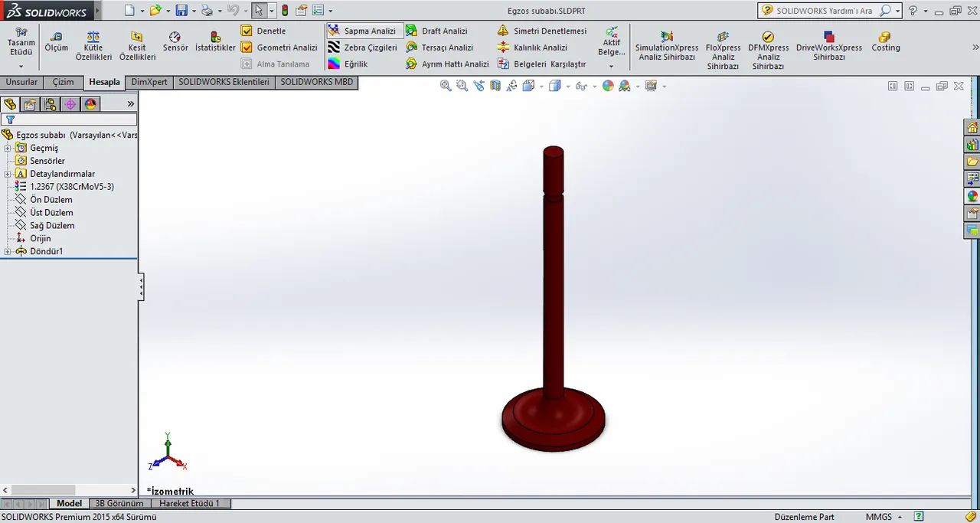Open the Costing tool
The image size is (980, 523).
(x=885, y=42)
